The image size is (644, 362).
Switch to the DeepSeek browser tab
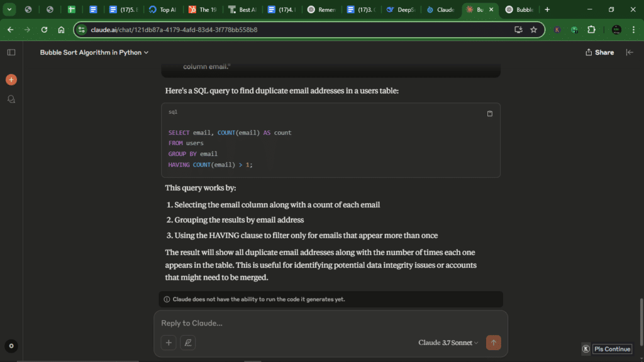point(401,9)
